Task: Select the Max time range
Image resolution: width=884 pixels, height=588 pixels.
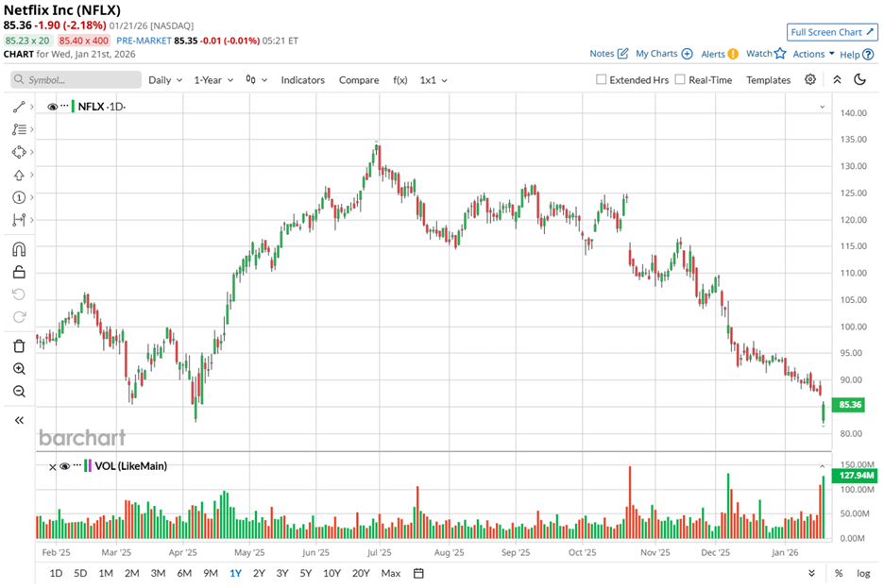Action: [x=391, y=573]
